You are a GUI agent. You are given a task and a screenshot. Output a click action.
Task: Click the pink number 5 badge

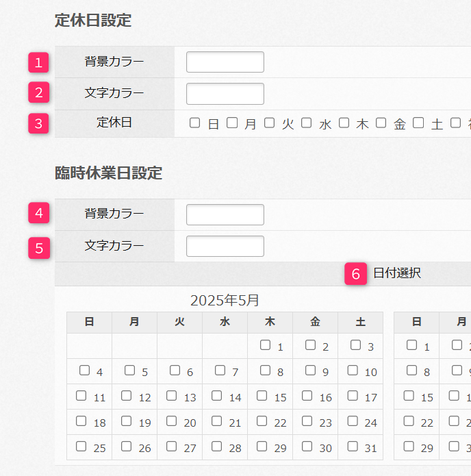39,247
